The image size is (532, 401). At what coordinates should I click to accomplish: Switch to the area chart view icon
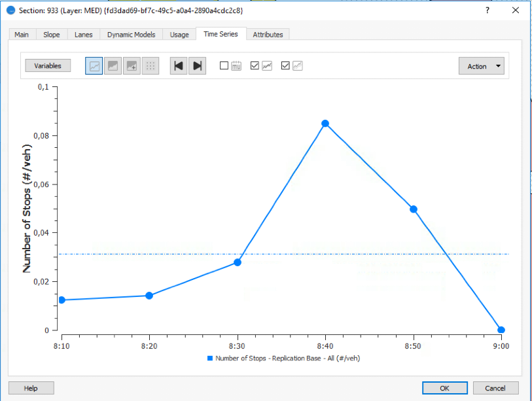pos(113,66)
